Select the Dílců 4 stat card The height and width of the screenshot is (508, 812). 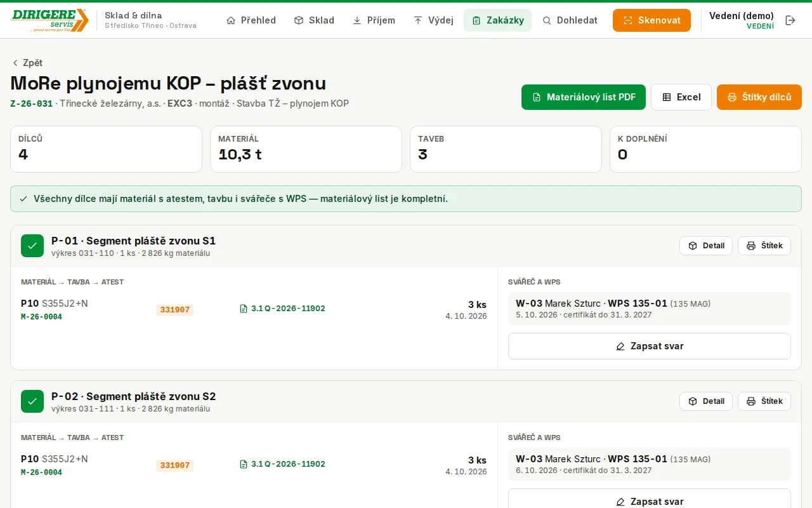pos(106,149)
